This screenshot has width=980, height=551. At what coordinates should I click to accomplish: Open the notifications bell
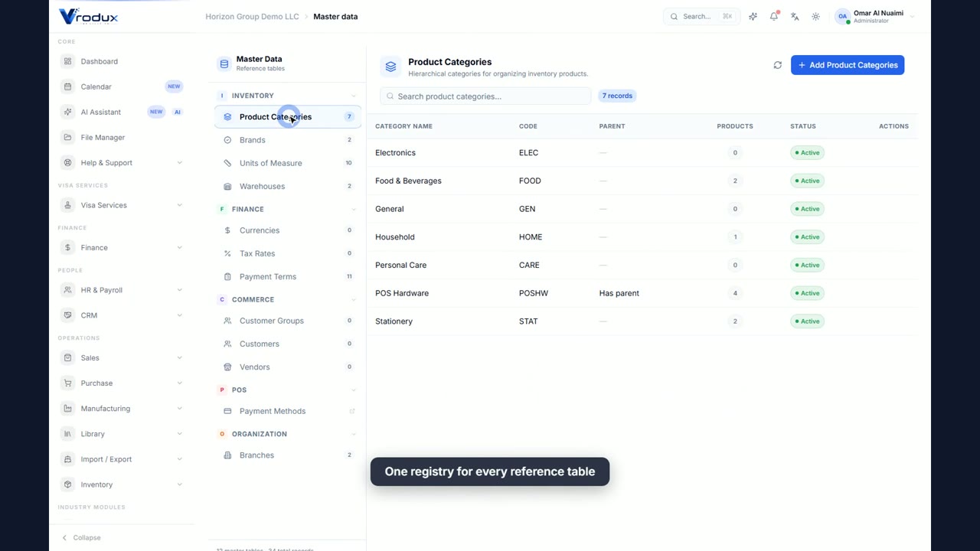coord(774,16)
